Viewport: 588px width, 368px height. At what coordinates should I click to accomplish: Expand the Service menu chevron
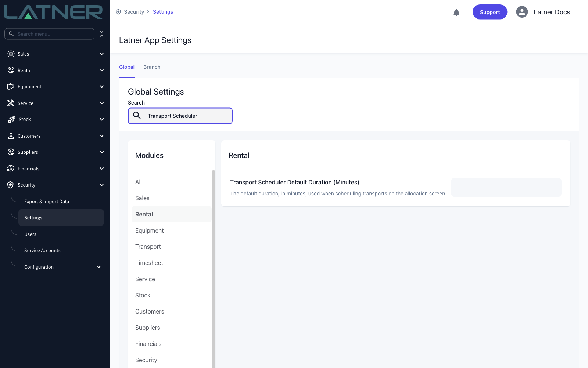point(102,103)
